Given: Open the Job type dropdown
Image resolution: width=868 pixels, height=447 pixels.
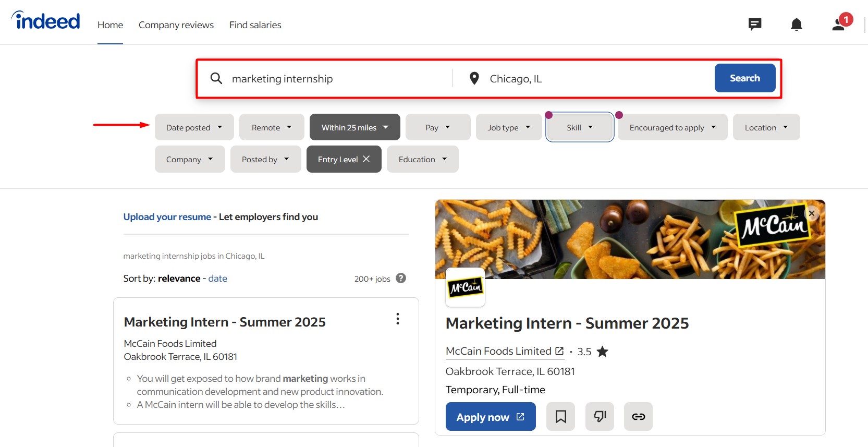Looking at the screenshot, I should click(x=509, y=127).
